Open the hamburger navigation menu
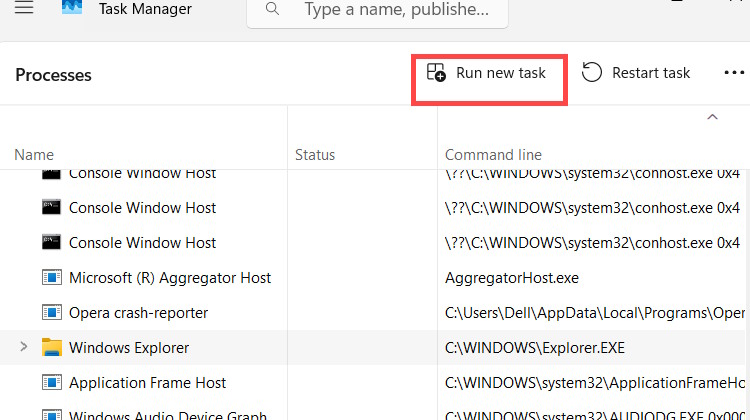 [x=24, y=8]
